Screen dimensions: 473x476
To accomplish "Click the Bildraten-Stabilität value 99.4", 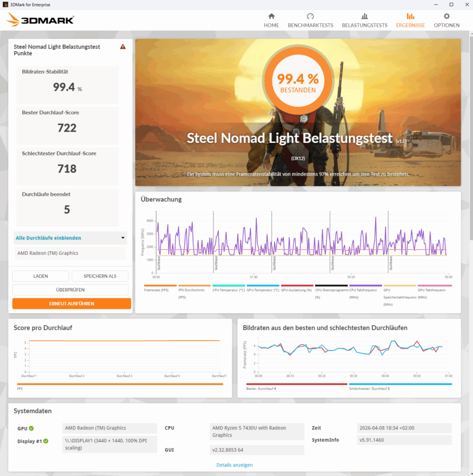I will [x=64, y=87].
